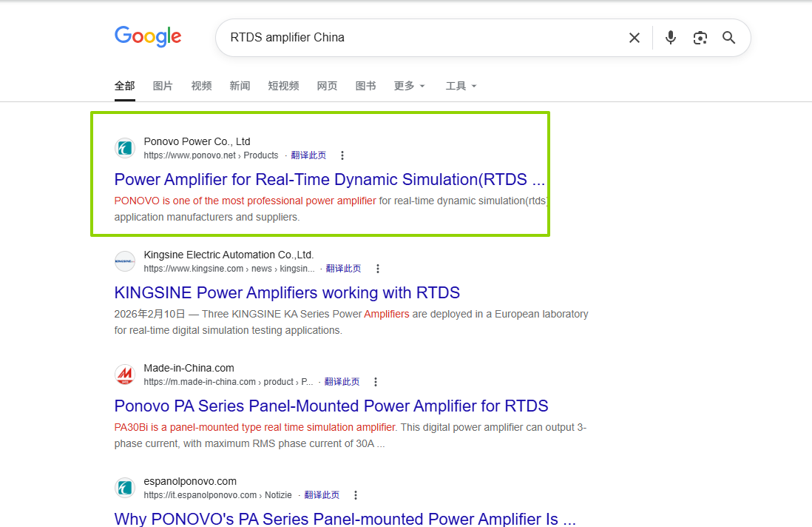
Task: Click the espanolponovo.com favicon
Action: 125,488
